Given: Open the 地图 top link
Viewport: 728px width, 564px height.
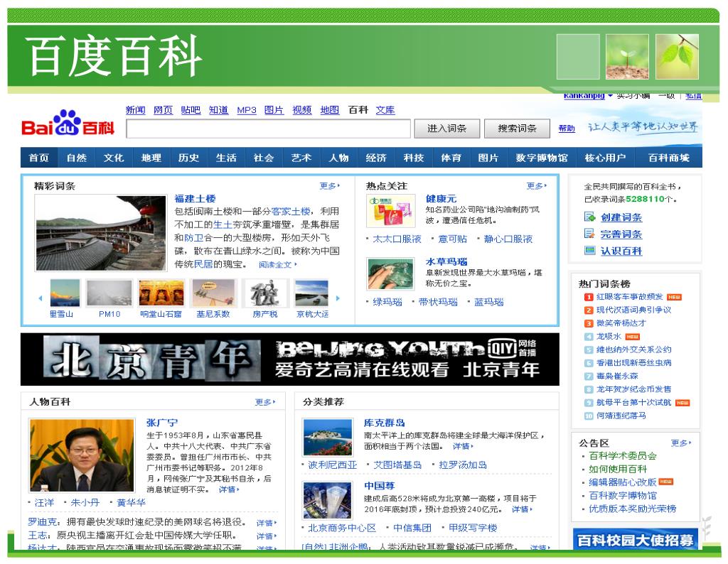Looking at the screenshot, I should [330, 110].
